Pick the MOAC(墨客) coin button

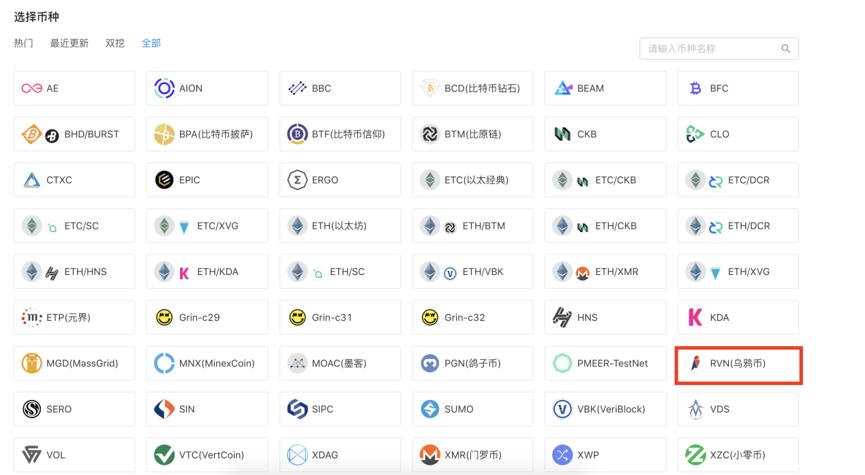[340, 363]
